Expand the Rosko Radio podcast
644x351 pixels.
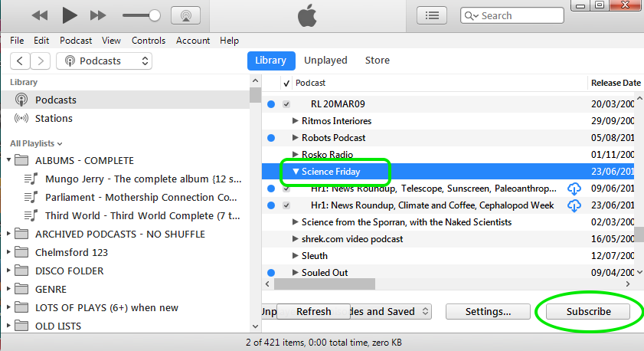point(295,155)
